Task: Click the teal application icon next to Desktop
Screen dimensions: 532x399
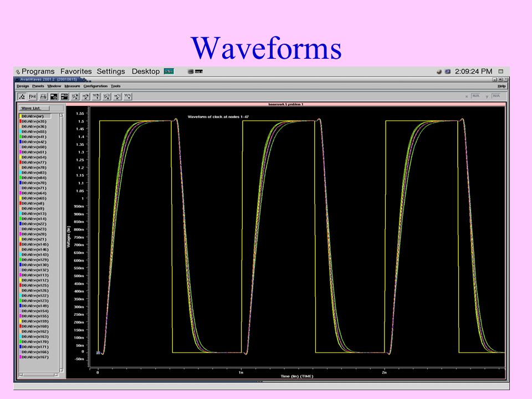Action: point(168,71)
